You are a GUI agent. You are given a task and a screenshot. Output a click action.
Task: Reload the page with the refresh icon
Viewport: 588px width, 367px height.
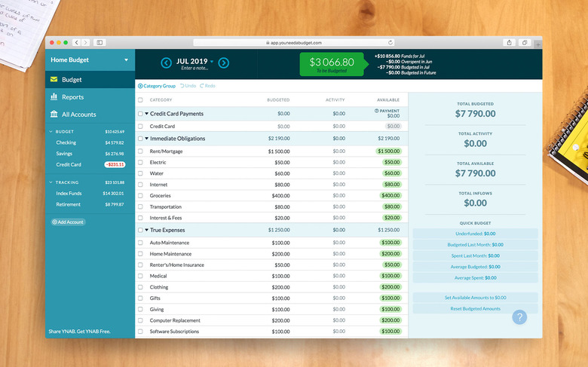pos(390,43)
